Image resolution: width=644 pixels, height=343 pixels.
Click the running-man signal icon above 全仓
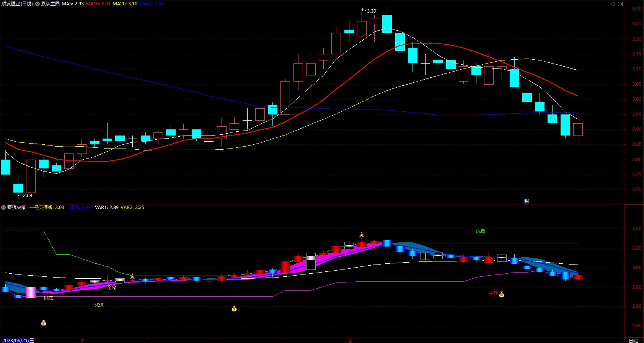coord(132,276)
